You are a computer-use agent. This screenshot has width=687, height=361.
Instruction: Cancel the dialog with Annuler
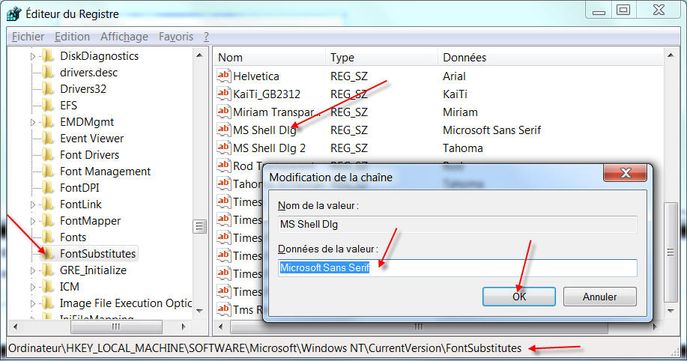(599, 297)
